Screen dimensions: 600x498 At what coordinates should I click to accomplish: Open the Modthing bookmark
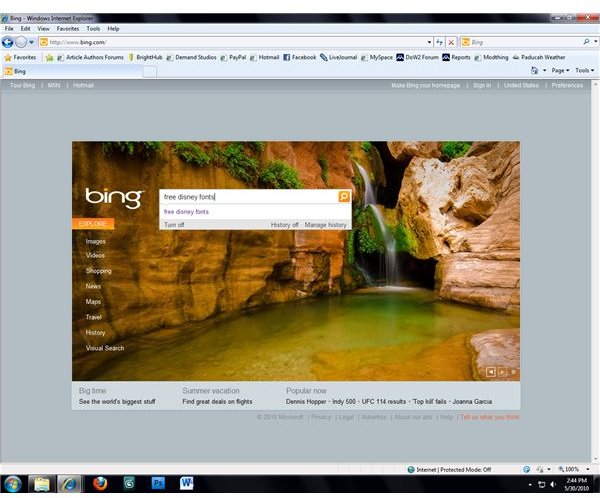pyautogui.click(x=491, y=57)
